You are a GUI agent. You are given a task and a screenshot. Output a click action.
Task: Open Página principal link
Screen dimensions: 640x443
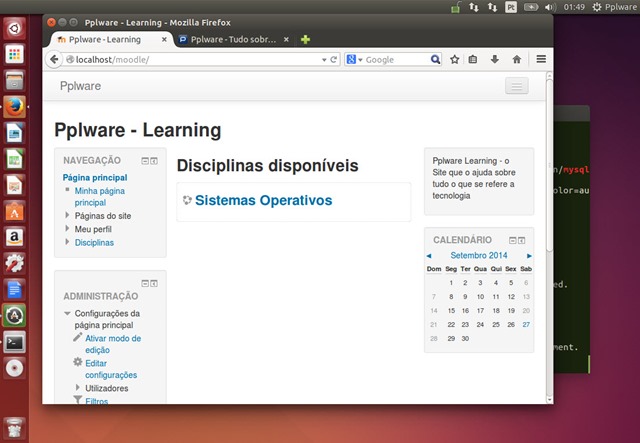[95, 178]
